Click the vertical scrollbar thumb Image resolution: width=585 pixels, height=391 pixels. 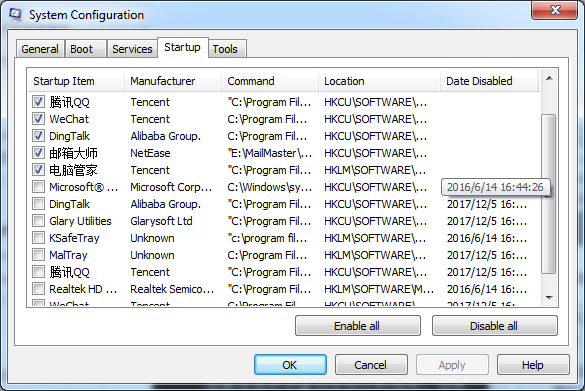tap(549, 194)
